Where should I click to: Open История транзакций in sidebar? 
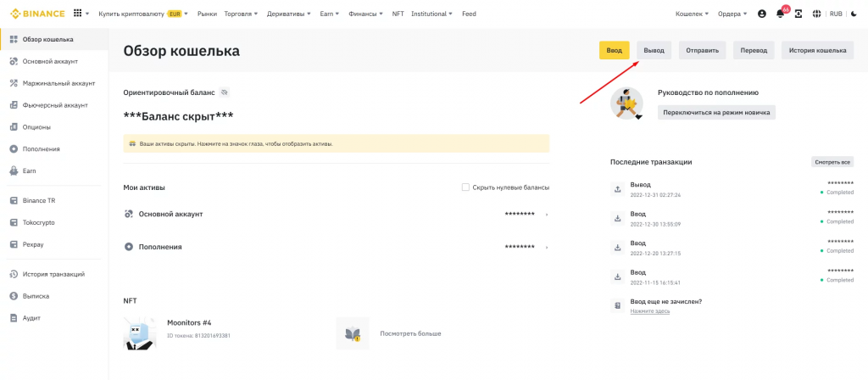[53, 274]
